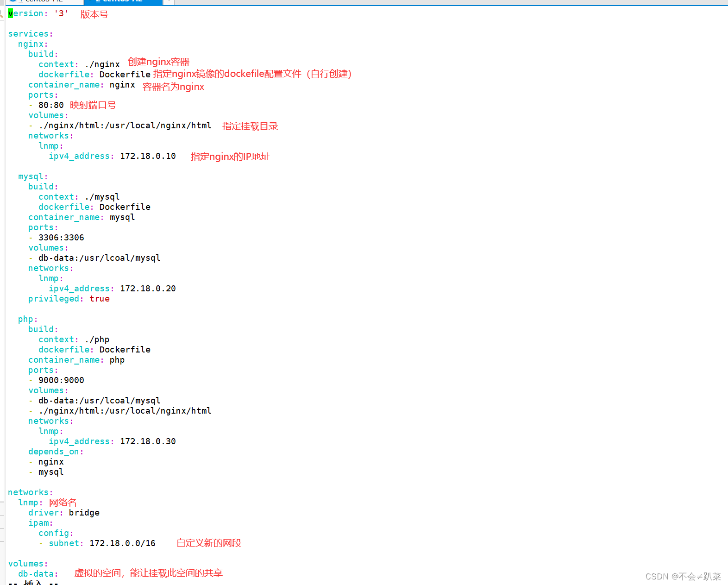Click the depends_on: key
The height and width of the screenshot is (585, 728).
point(56,452)
